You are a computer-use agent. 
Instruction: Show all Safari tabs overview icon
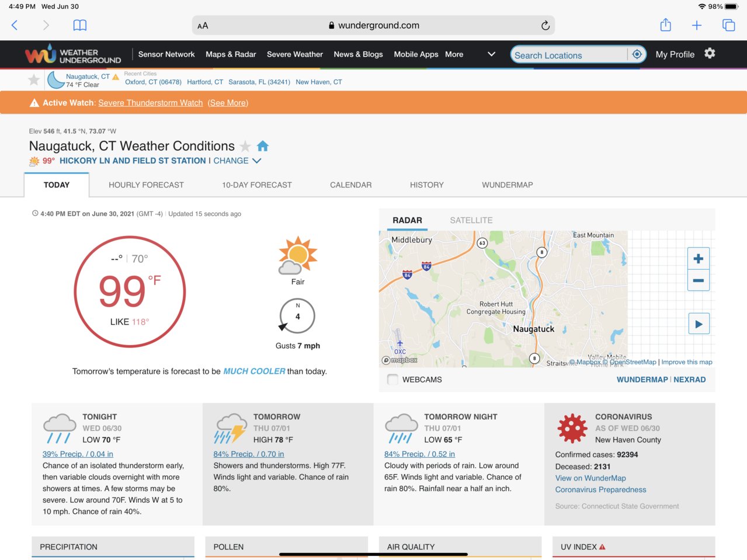click(728, 25)
